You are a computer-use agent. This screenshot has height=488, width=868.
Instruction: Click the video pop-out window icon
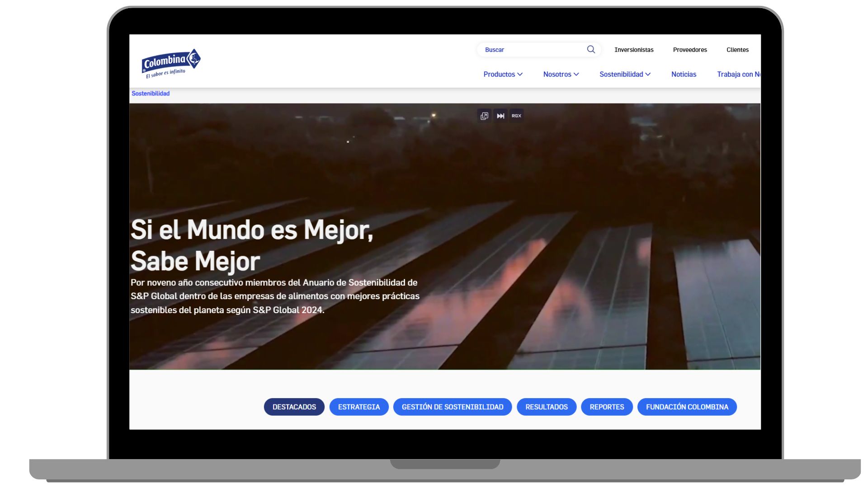(484, 116)
